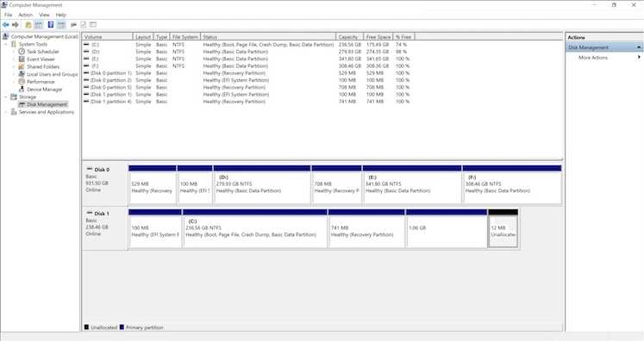Open Local Users and Groups node
Screen dimensions: 644x341
53,74
